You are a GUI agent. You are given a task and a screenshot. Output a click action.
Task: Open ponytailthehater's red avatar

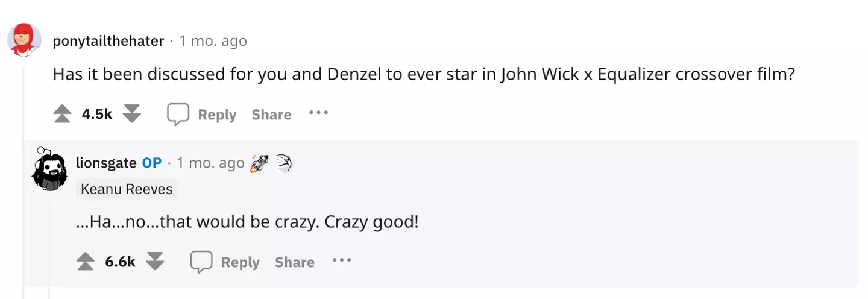[x=24, y=40]
